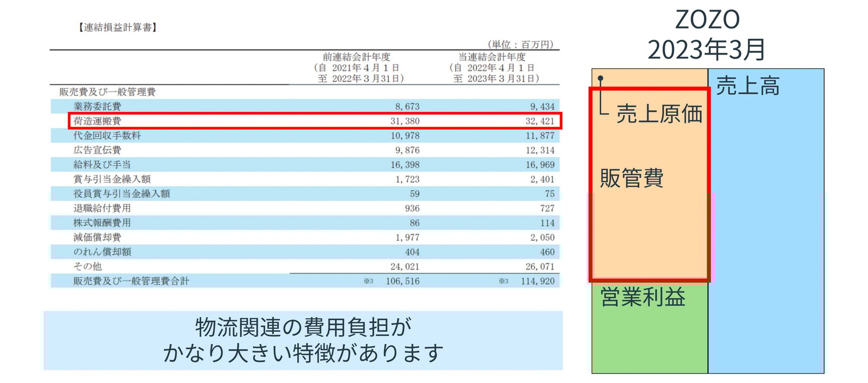
Task: Click the blue 売上高 block
Action: 766,226
